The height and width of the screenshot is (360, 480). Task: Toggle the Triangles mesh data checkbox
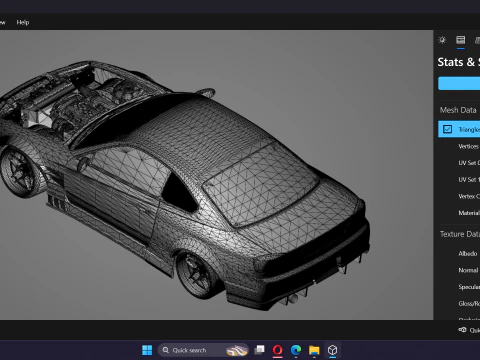click(447, 129)
